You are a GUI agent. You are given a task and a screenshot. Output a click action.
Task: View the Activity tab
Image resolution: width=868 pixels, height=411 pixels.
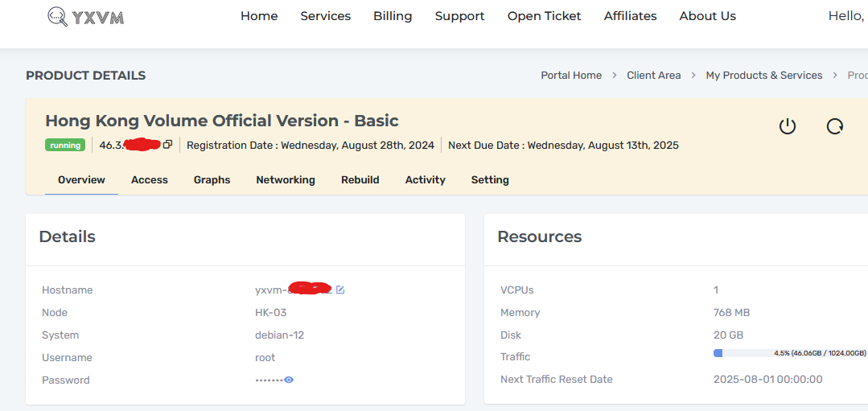pyautogui.click(x=425, y=180)
